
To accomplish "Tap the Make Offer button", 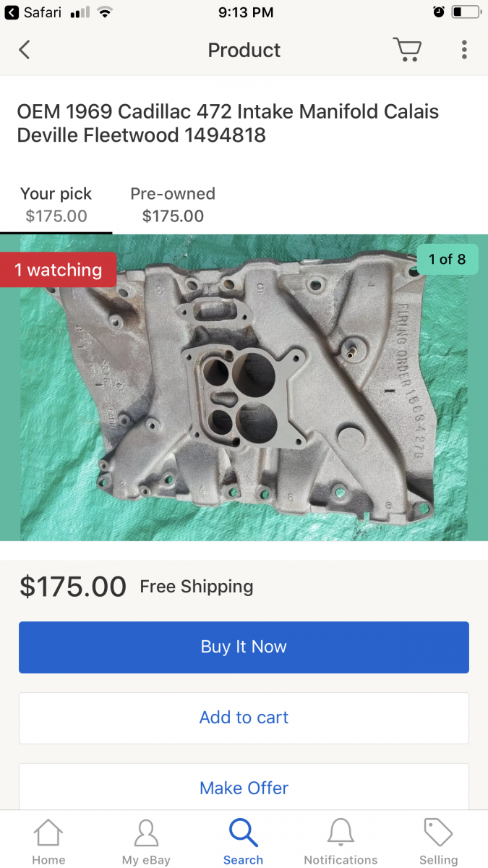I will [x=244, y=787].
